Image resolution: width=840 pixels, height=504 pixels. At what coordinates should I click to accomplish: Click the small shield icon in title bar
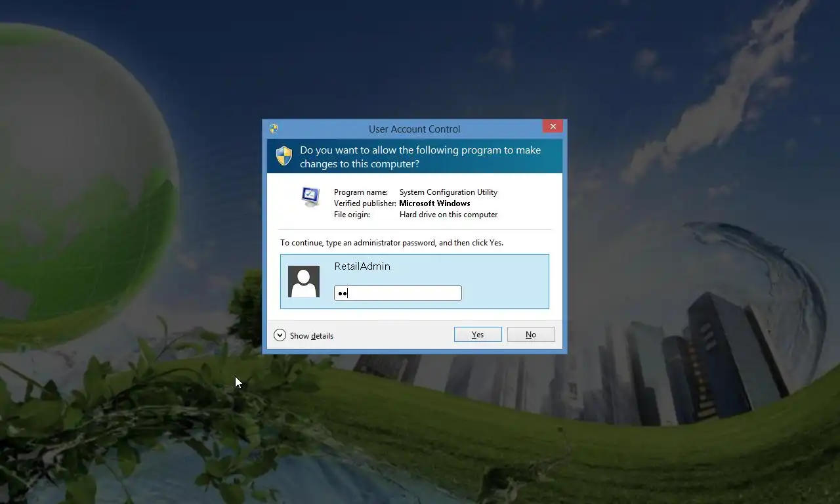(274, 129)
